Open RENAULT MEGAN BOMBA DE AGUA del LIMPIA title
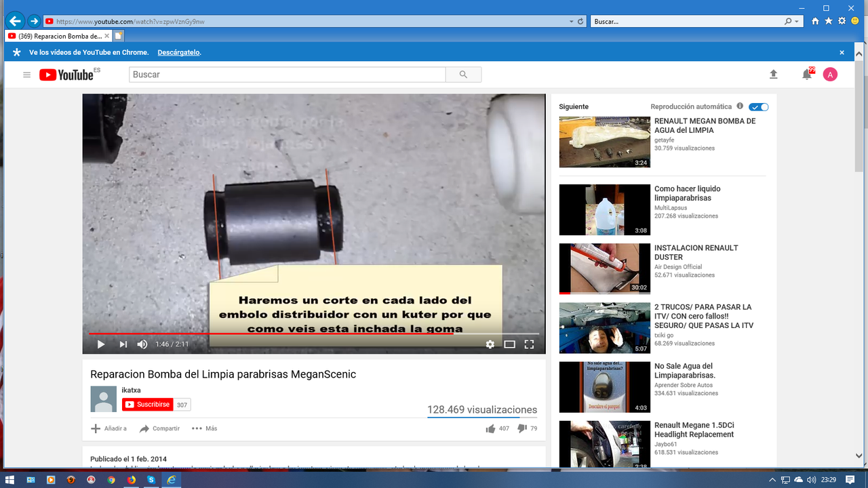The height and width of the screenshot is (488, 868). tap(705, 125)
